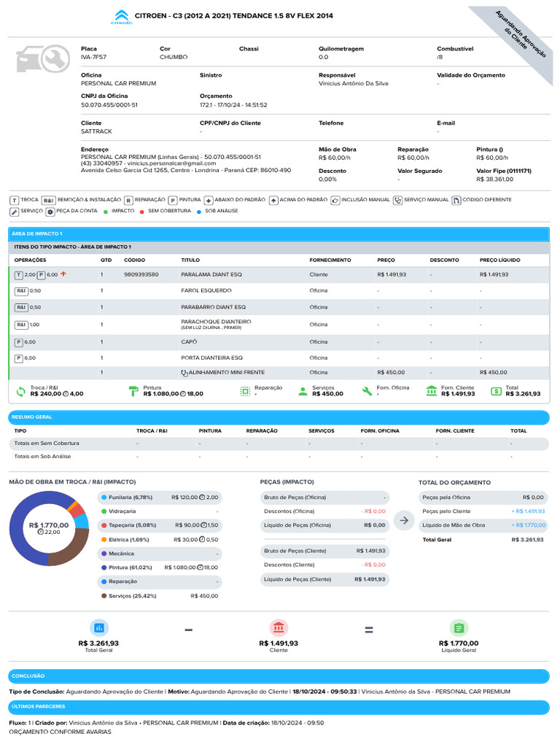The width and height of the screenshot is (560, 747).
Task: Click the Forn. Cliente bank icon
Action: click(x=432, y=391)
